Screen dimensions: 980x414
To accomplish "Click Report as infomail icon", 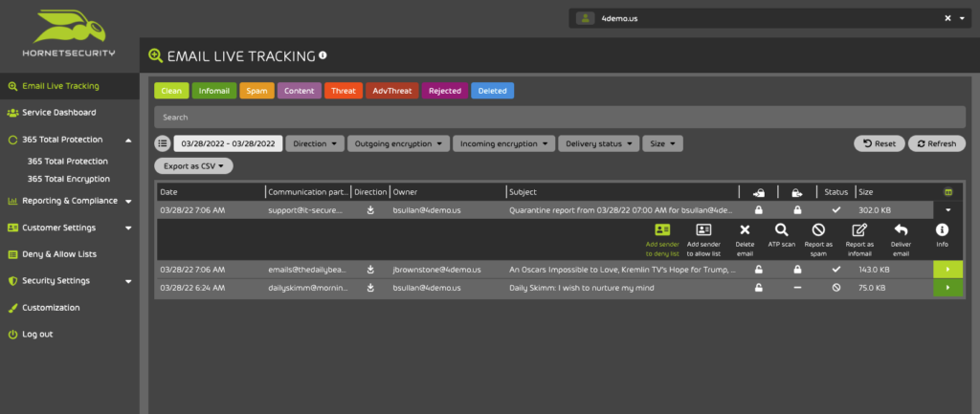I will (x=859, y=229).
